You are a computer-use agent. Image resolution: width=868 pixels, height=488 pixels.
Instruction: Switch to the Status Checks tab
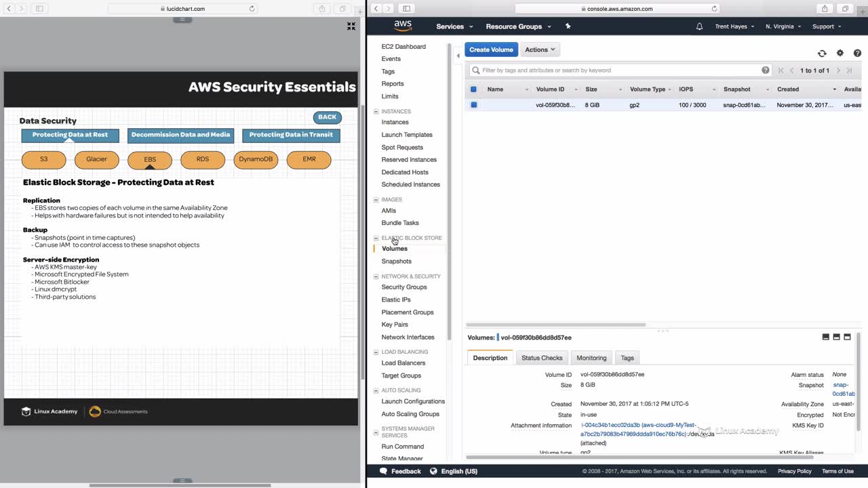point(542,358)
